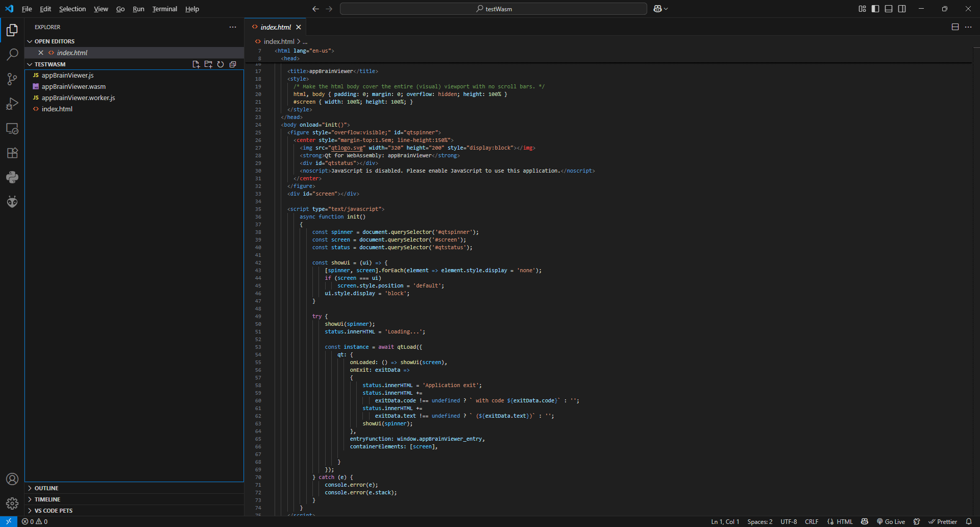Open Remote Explorer view
Viewport: 980px width, 527px height.
(x=12, y=128)
